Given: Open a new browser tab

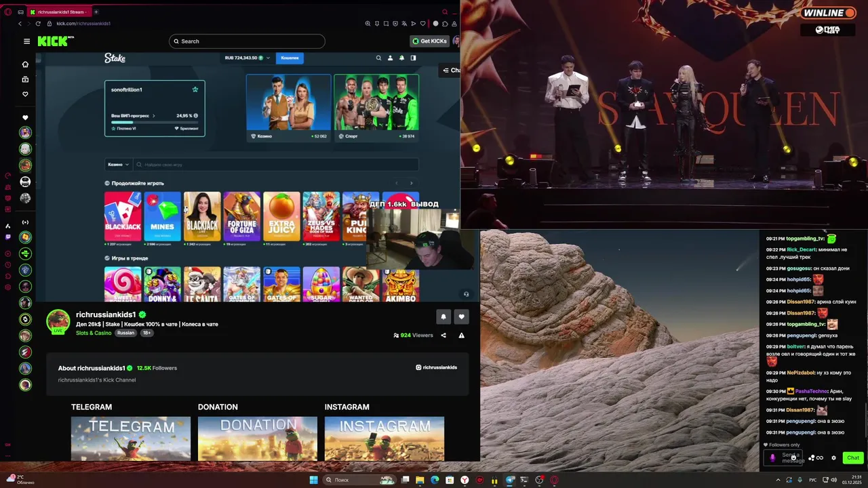Looking at the screenshot, I should tap(96, 12).
